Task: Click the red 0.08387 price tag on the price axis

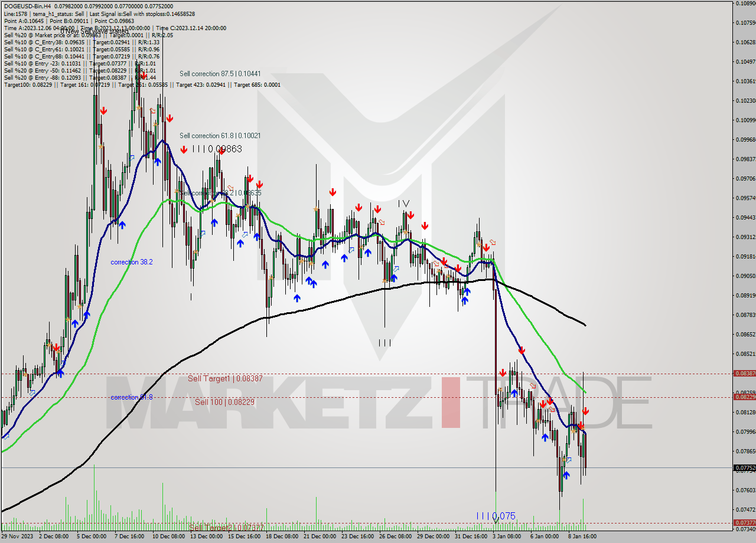Action: tap(744, 374)
